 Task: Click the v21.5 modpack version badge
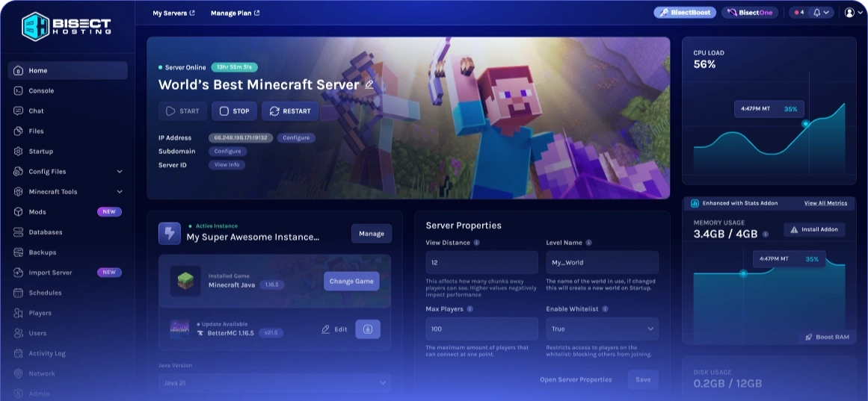point(271,333)
